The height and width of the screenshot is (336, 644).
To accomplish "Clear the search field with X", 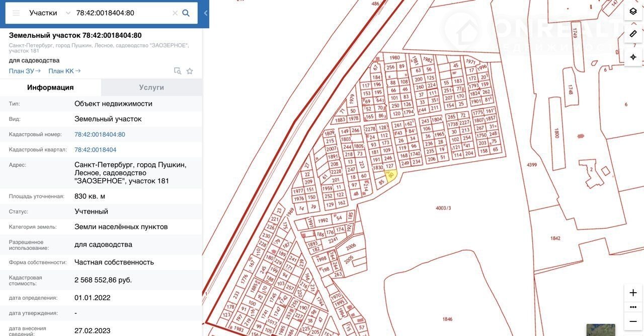I will click(175, 13).
